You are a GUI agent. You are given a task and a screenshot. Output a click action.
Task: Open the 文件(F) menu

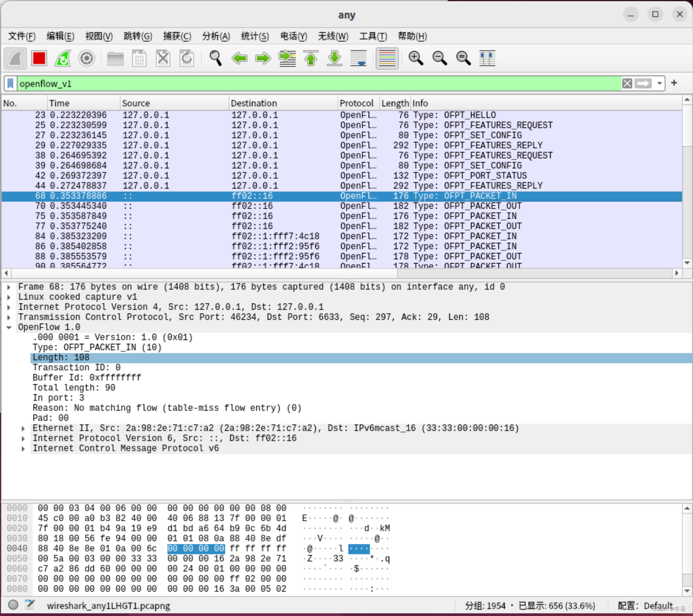(22, 37)
